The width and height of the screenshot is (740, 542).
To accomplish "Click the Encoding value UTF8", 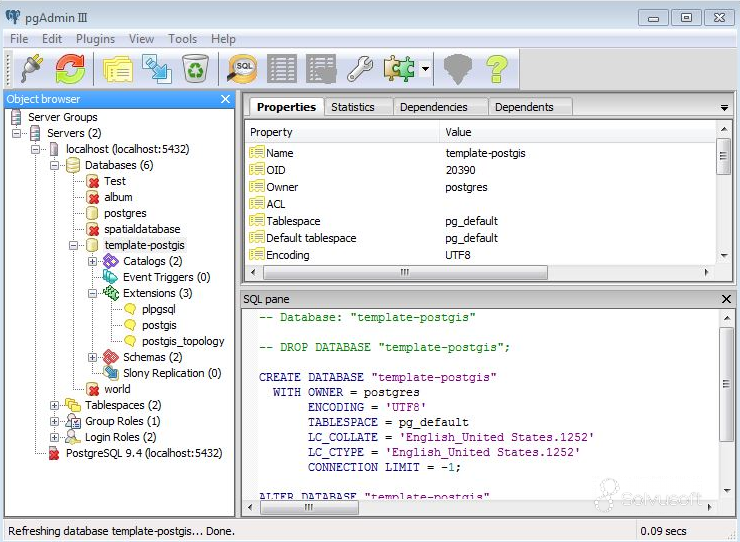I will pos(458,255).
